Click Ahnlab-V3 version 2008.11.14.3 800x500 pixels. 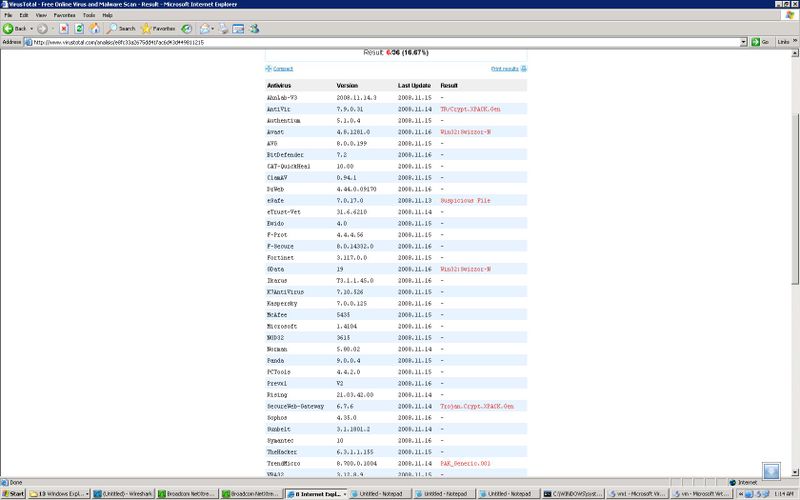tap(356, 97)
